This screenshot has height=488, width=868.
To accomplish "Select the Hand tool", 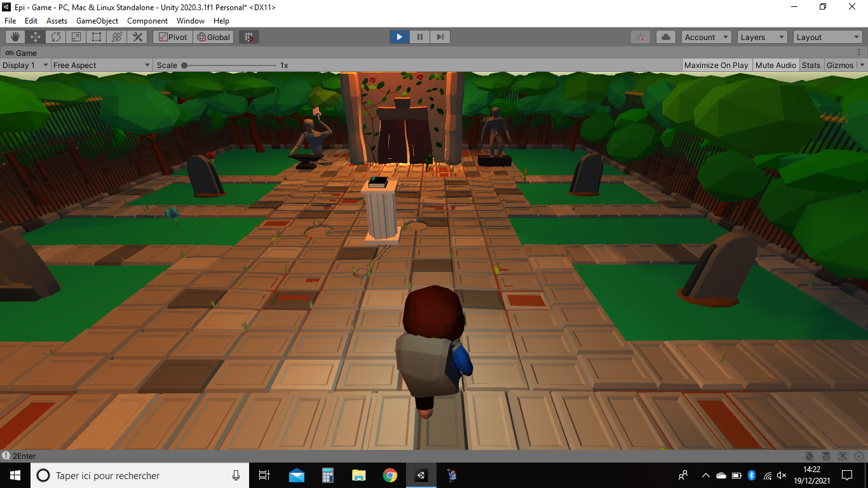I will (x=15, y=37).
